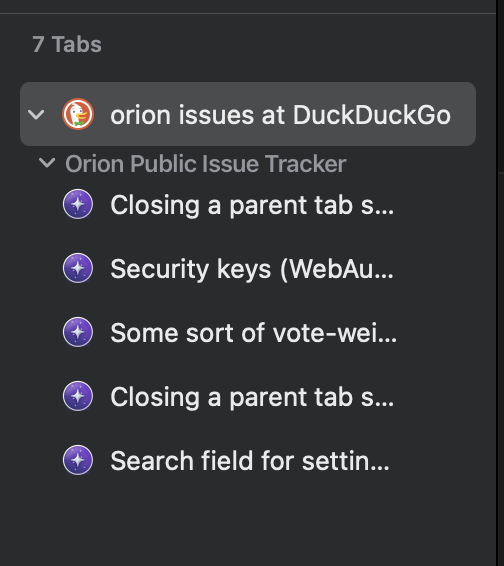Viewport: 504px width, 566px height.
Task: Click the star icon of the Closing a parent tab entry above Security keys
Action: coord(78,204)
